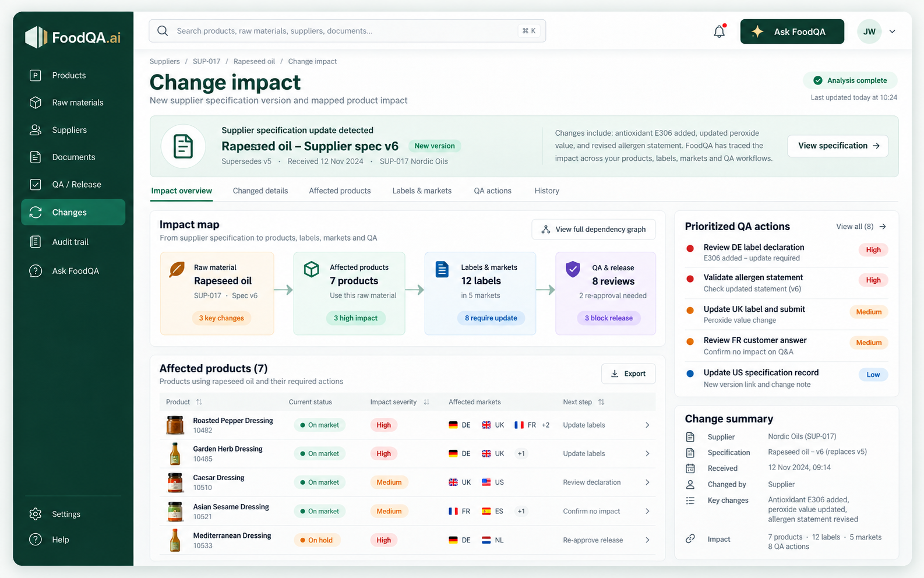Open Validate allergen statement action
Screen dimensions: 924x578
point(787,283)
